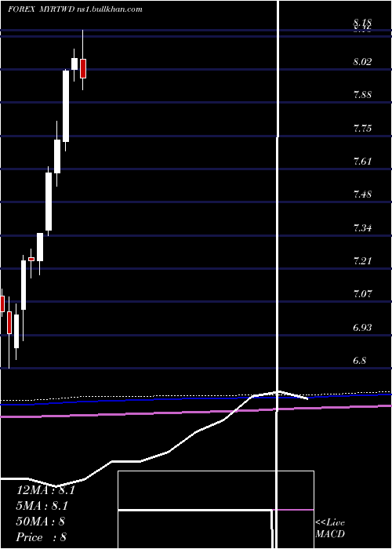Click the 7.34 price axis label
This screenshot has width=392, height=549.
pos(362,228)
